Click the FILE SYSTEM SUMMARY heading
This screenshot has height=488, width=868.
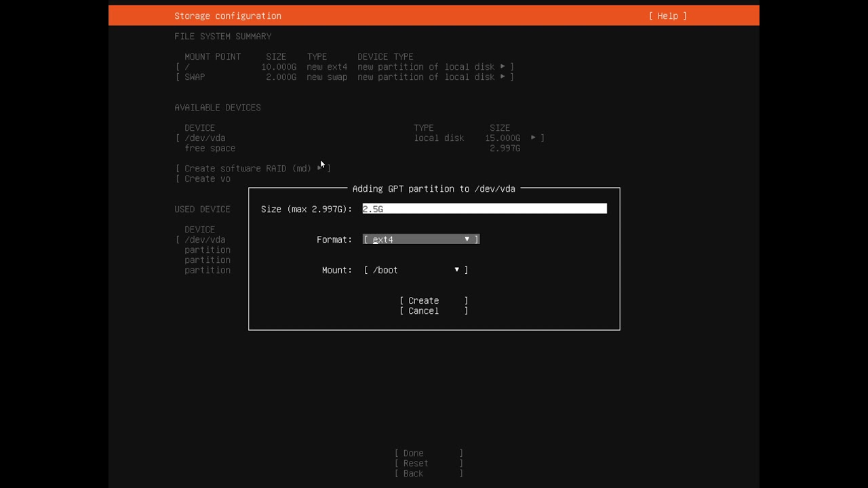click(x=223, y=36)
